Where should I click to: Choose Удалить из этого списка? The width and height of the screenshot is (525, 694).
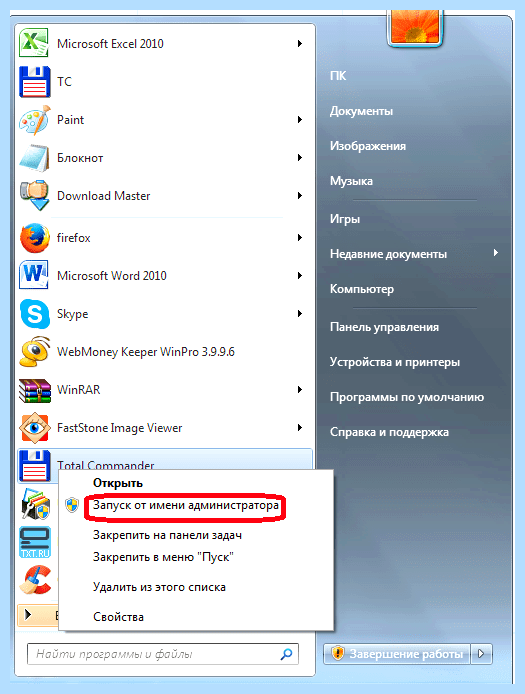click(159, 587)
